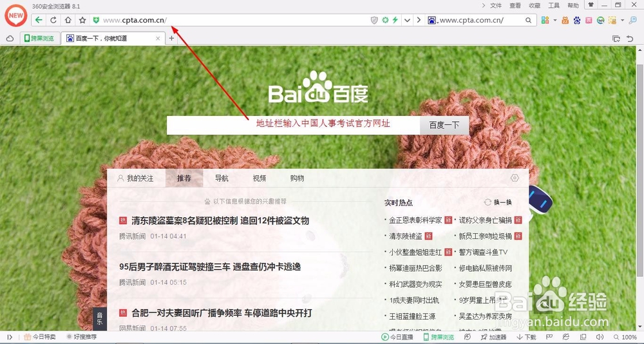Viewport: 644px width, 344px height.
Task: Click the Baidu search input box
Action: [293, 125]
